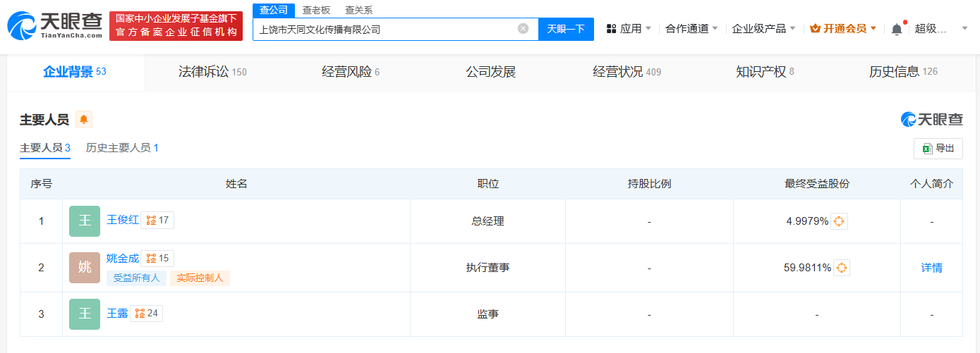Select the 历史信息 section tab

tap(903, 72)
